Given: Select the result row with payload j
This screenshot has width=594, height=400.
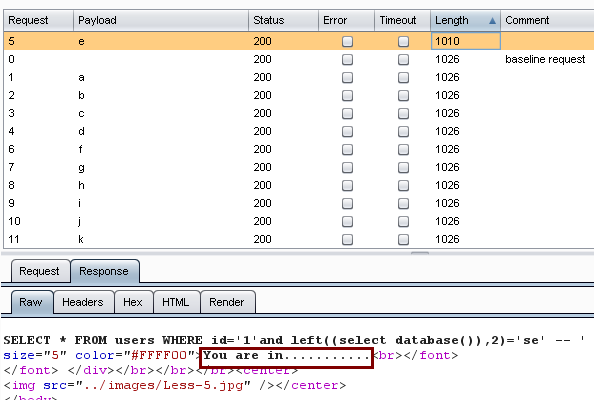Looking at the screenshot, I should pyautogui.click(x=299, y=221).
